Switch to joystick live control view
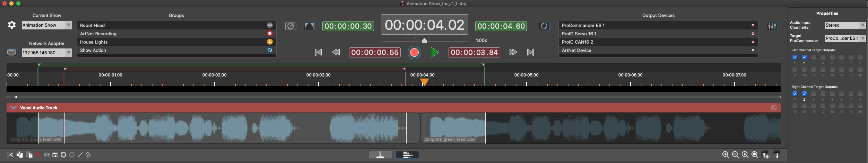 pos(380,155)
